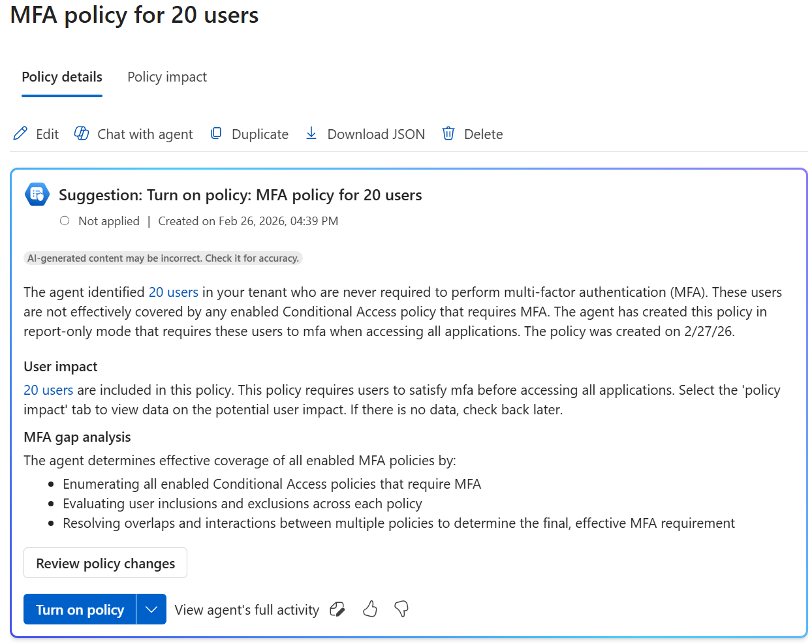Open the 20 users link in the description paragraph

pos(174,292)
